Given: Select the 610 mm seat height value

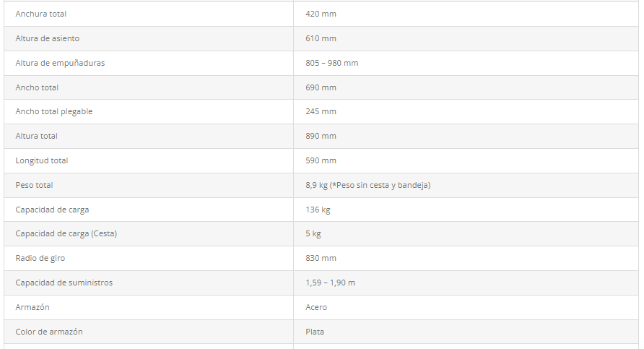Looking at the screenshot, I should [321, 38].
